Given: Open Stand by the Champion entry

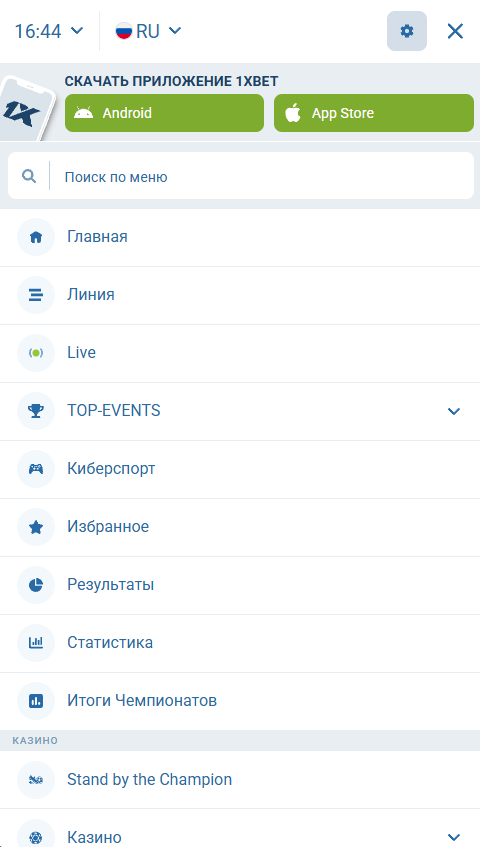Looking at the screenshot, I should (x=240, y=779).
